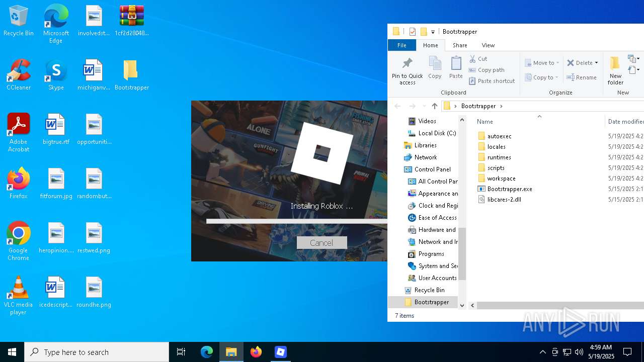
Task: Click the Windows Start button
Action: point(12,352)
